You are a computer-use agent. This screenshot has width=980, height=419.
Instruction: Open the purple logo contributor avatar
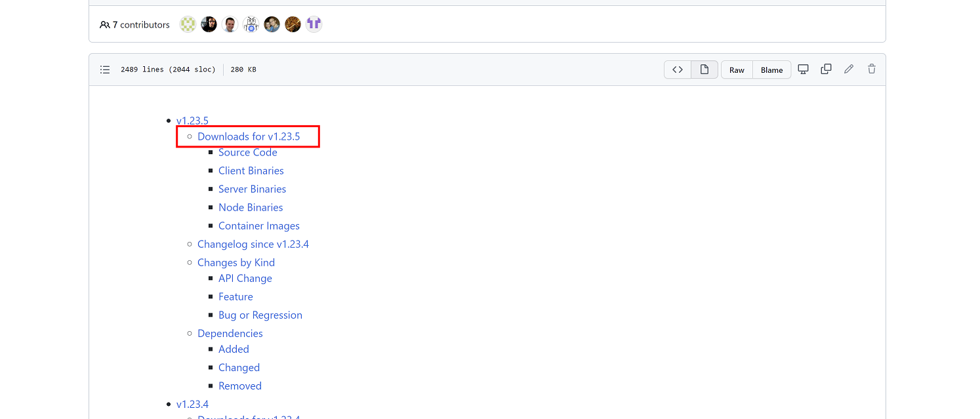click(x=314, y=25)
